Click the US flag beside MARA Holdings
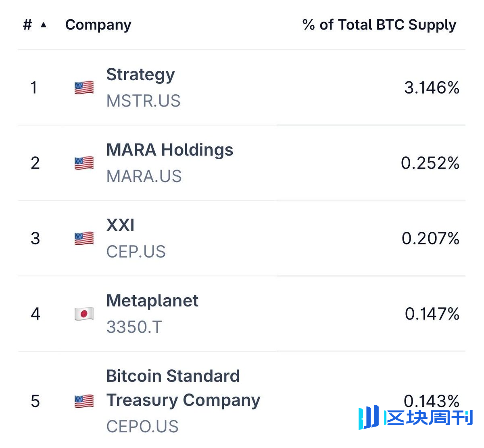Screen dimensions: 484x448 [83, 163]
